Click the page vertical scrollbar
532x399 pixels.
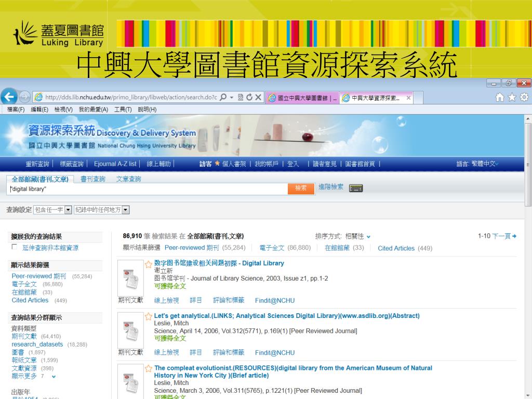(528, 165)
